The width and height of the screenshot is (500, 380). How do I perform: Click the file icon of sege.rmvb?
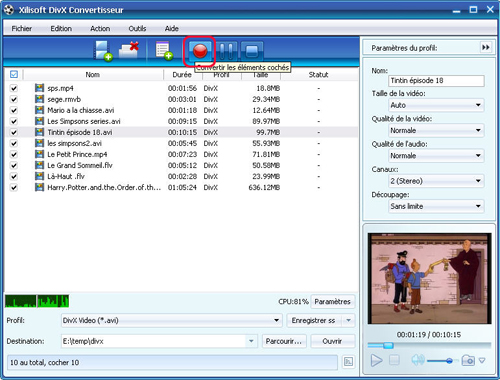pos(39,99)
